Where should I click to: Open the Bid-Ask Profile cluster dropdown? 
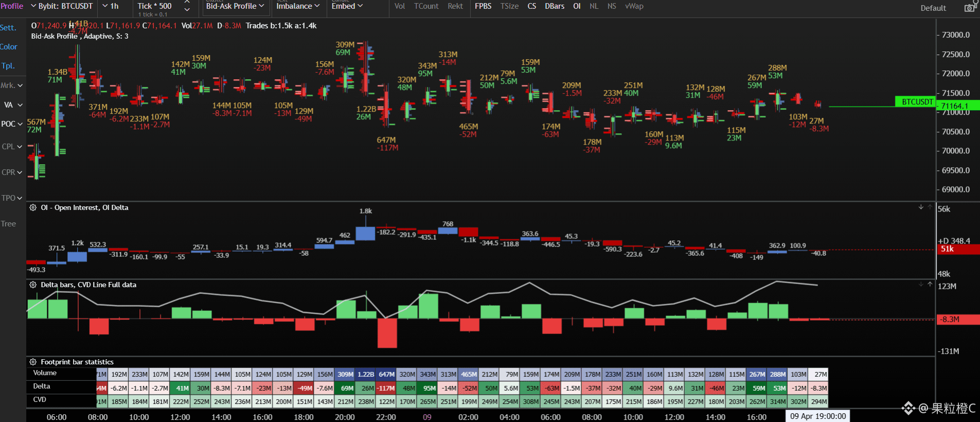pyautogui.click(x=235, y=6)
